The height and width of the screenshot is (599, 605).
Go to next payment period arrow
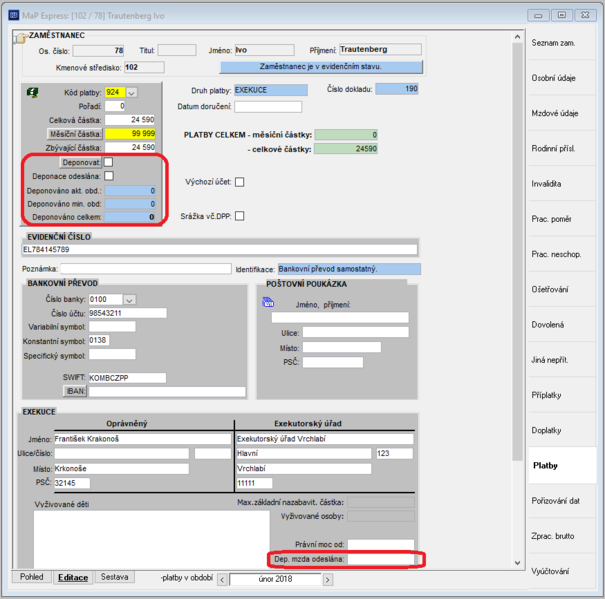[328, 579]
